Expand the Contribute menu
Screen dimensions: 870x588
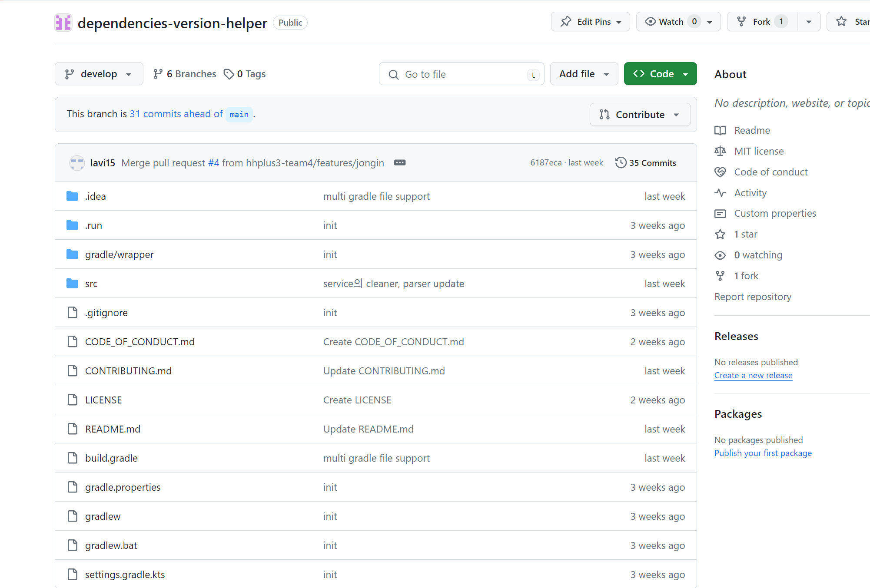pyautogui.click(x=640, y=115)
